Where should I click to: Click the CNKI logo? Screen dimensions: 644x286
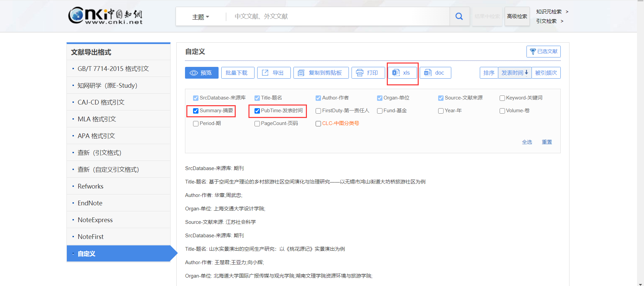click(105, 15)
